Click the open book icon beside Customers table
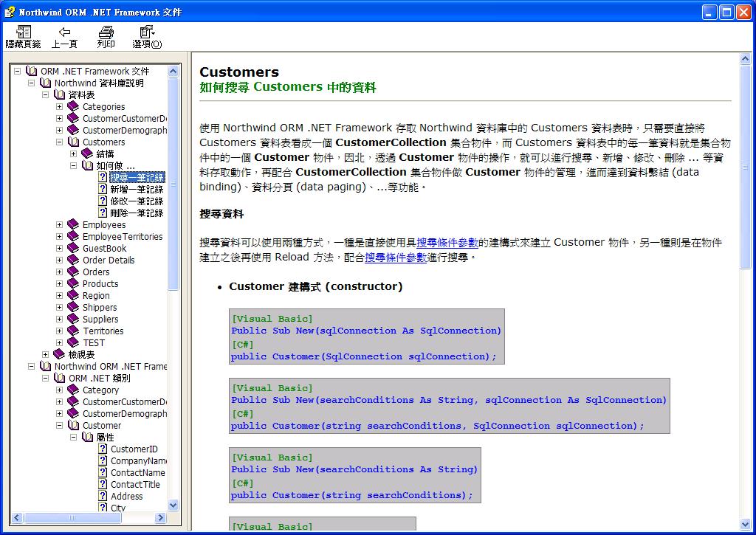 tap(73, 142)
